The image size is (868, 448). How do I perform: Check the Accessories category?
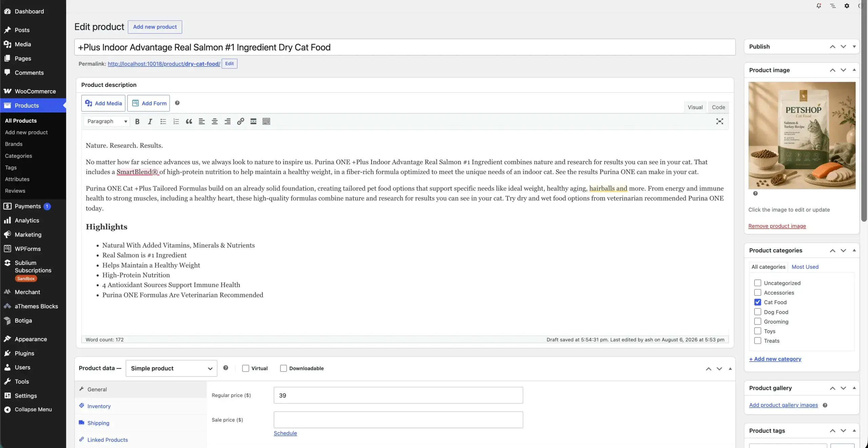(x=757, y=293)
